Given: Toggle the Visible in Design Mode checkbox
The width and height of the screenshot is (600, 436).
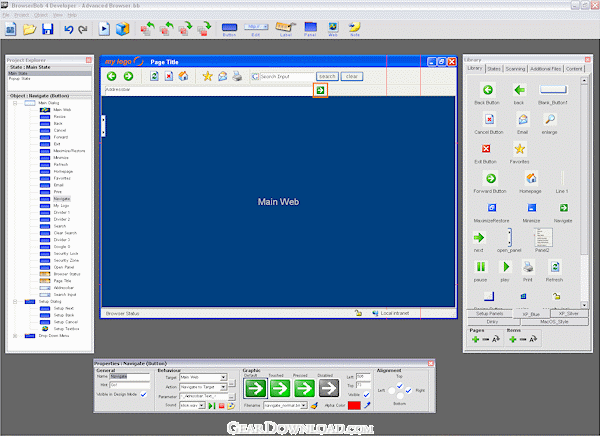Looking at the screenshot, I should 144,394.
